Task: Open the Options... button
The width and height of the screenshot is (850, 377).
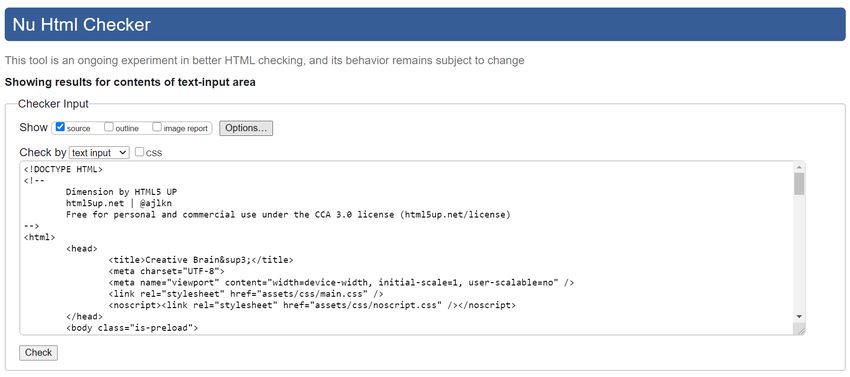Action: (x=246, y=128)
